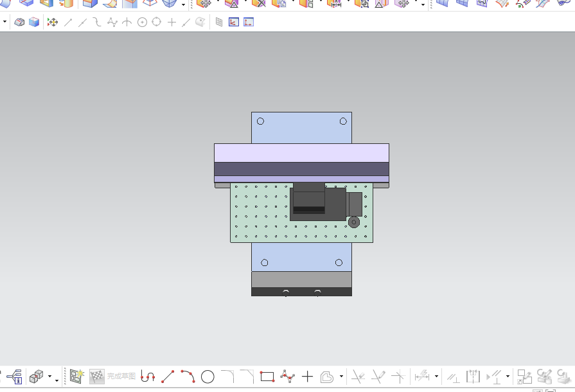
Task: Select the Rectangle sketch tool
Action: coord(267,377)
